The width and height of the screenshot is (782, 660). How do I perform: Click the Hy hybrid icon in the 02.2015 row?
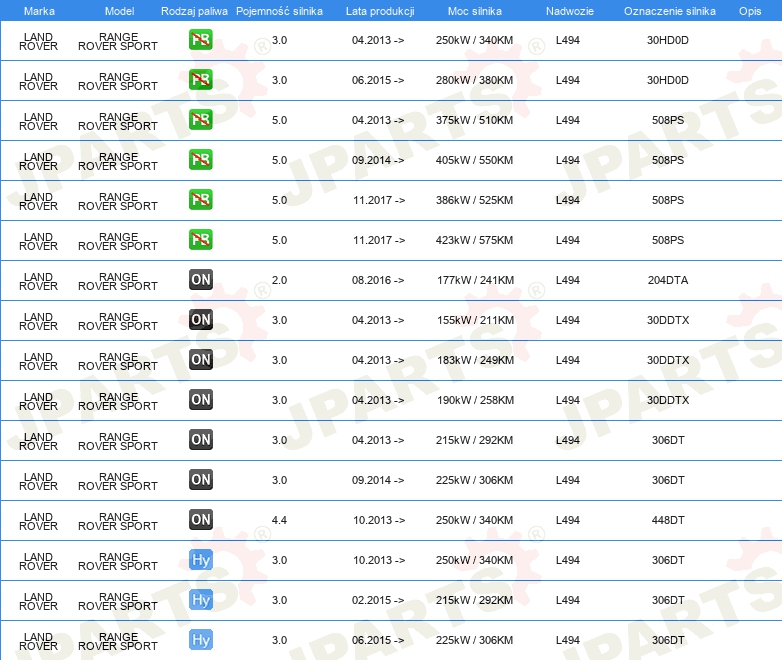tap(201, 600)
